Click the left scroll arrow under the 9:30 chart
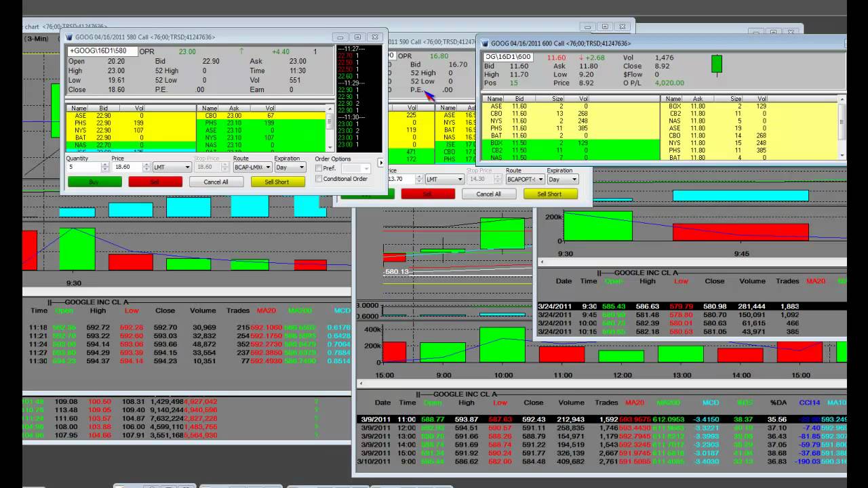The width and height of the screenshot is (868, 488). tap(542, 262)
